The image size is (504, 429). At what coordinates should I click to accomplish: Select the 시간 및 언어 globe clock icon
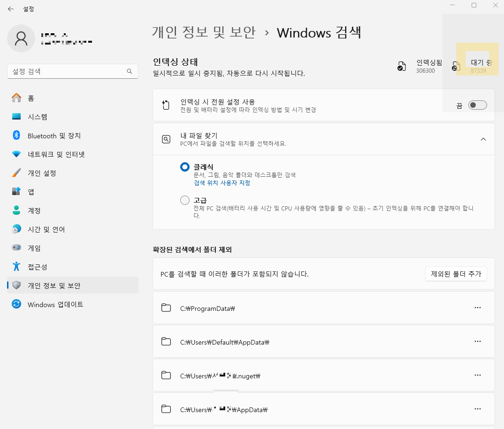tap(16, 229)
